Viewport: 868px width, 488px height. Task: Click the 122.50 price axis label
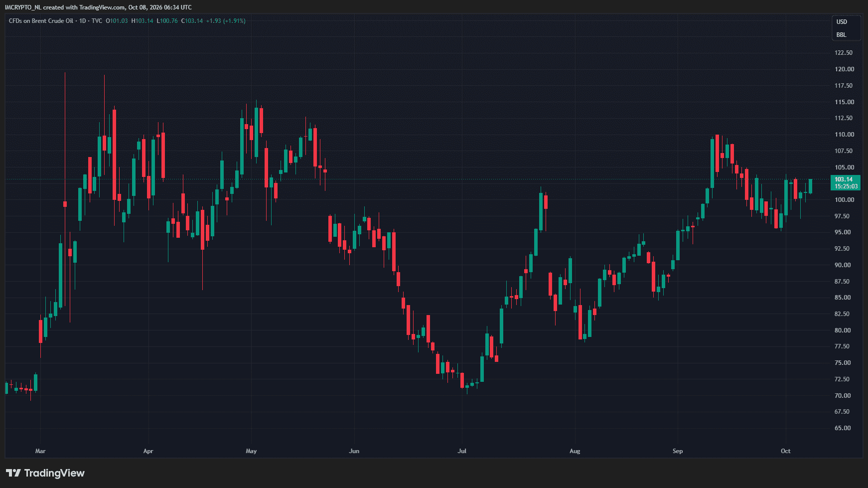click(844, 53)
